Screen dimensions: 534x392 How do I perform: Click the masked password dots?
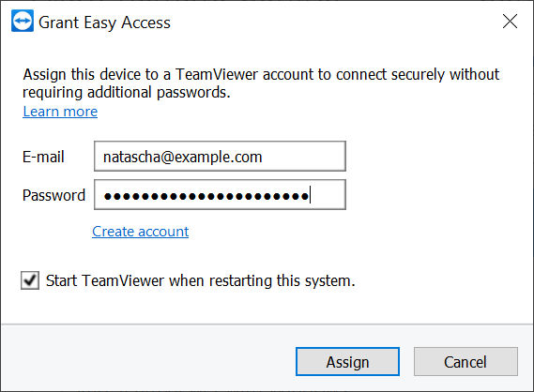pos(206,196)
